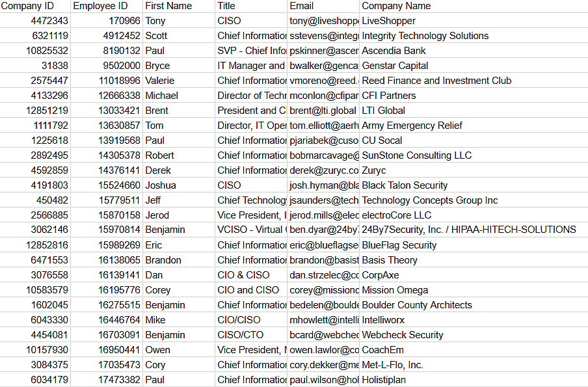Click the Employee ID column header
The height and width of the screenshot is (387, 588).
[100, 6]
